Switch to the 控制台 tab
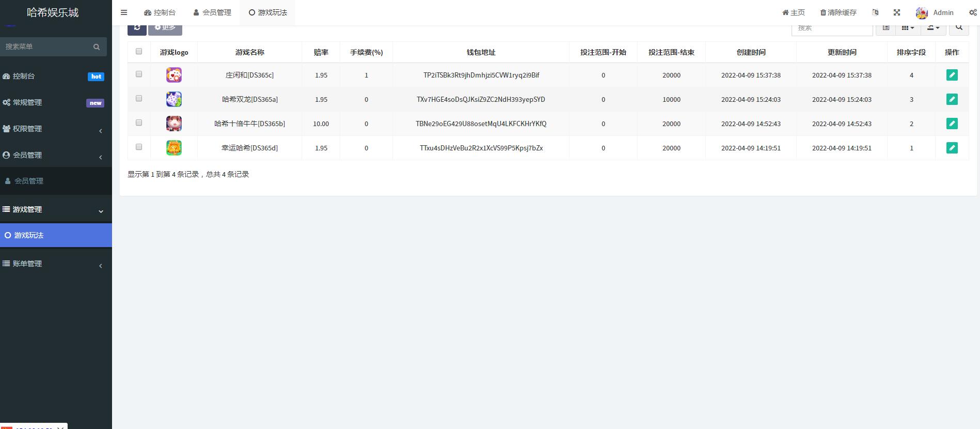Image resolution: width=980 pixels, height=429 pixels. coord(160,12)
